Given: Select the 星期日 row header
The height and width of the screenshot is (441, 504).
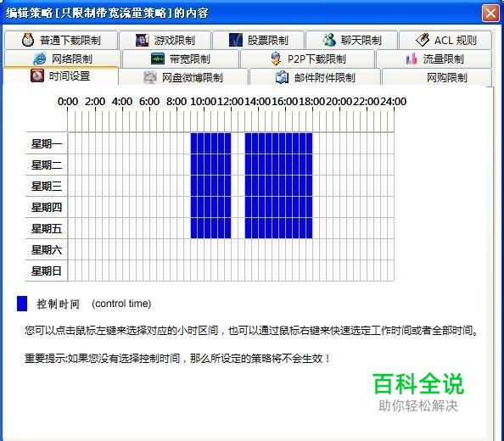Looking at the screenshot, I should pos(47,271).
